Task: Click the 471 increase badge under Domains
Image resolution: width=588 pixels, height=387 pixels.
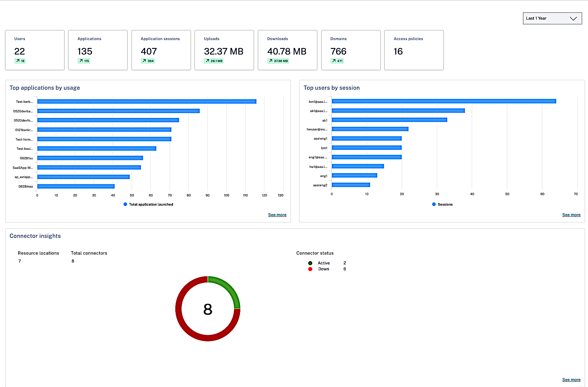Action: 337,61
